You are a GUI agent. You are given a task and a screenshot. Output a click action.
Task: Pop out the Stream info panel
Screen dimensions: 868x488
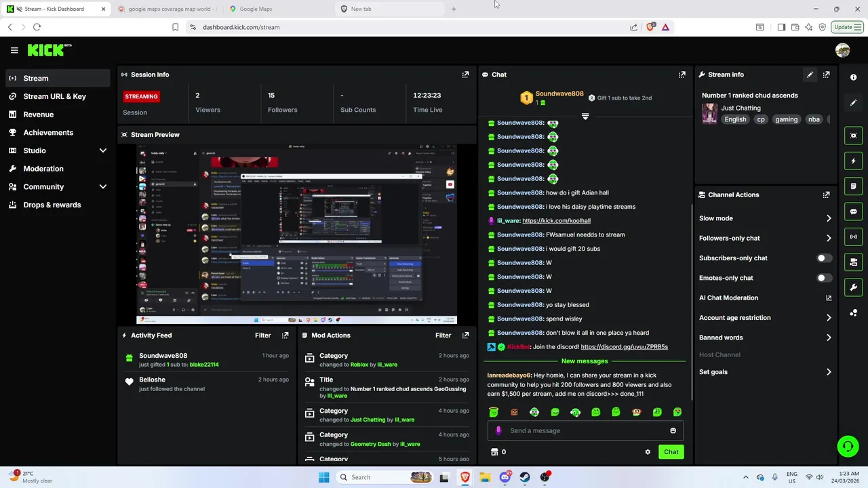tap(826, 75)
